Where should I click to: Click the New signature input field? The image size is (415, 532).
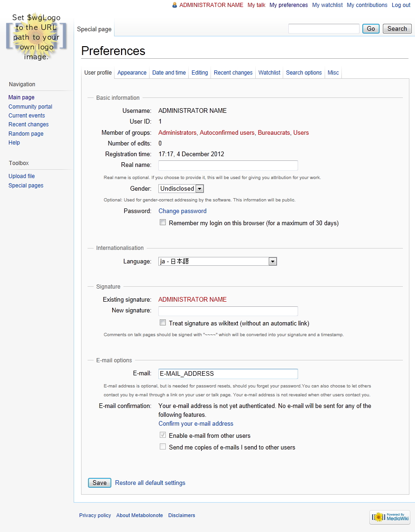point(228,311)
